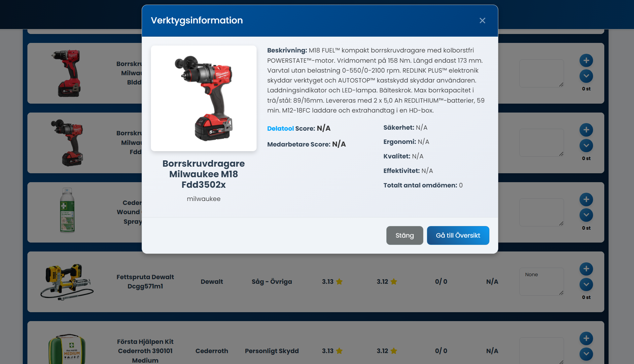Click the Fettspruta Dewalt note field containing None
The width and height of the screenshot is (634, 364).
(541, 281)
